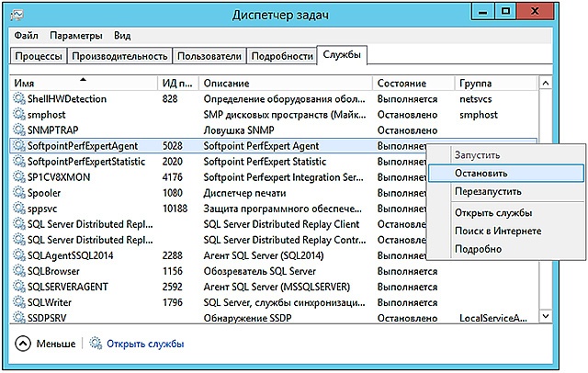Open the Файл menu
This screenshot has height=373, width=588.
tap(25, 36)
